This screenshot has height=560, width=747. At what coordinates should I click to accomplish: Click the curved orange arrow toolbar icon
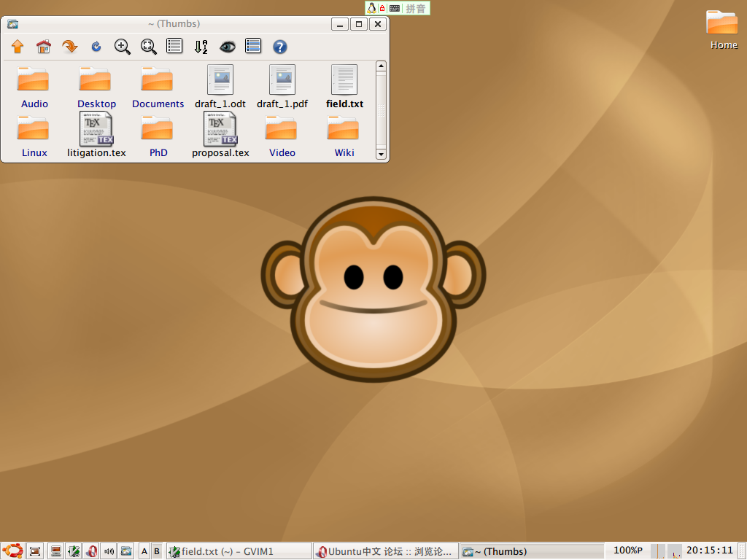(70, 47)
